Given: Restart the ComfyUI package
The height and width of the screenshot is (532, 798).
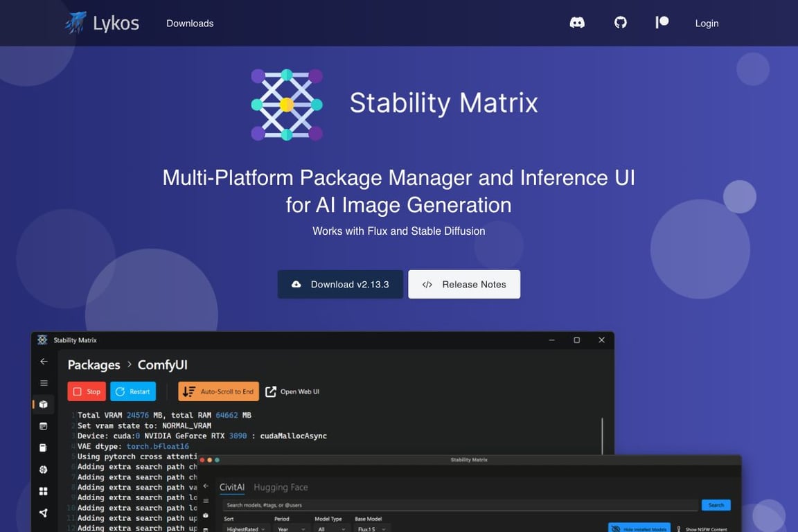Looking at the screenshot, I should [x=133, y=391].
